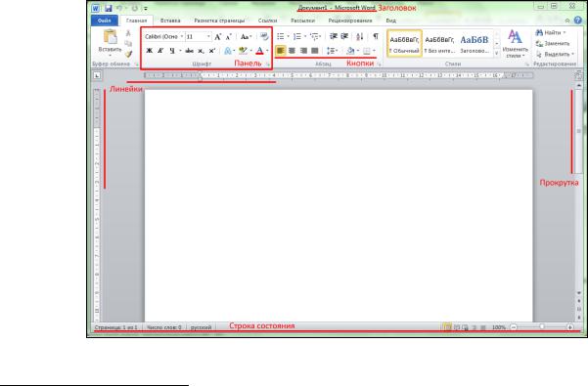Apply the red font color A

(259, 51)
